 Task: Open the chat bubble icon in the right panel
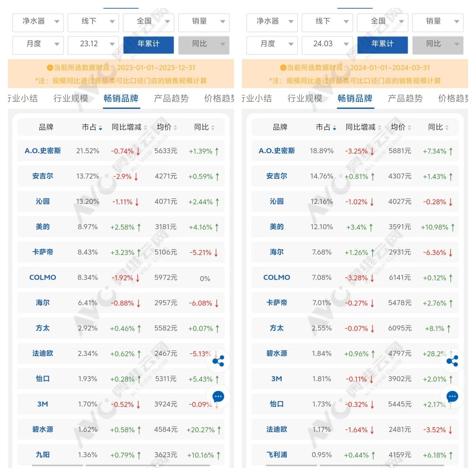(x=452, y=396)
